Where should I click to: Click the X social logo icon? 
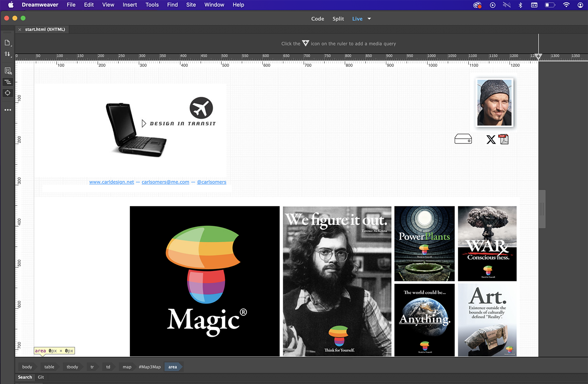click(491, 140)
